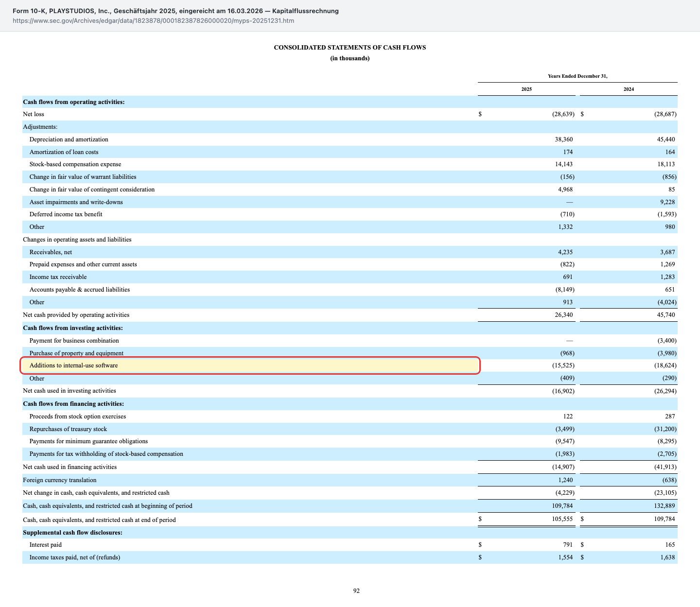Select the 45,440 depreciation value

(x=666, y=139)
